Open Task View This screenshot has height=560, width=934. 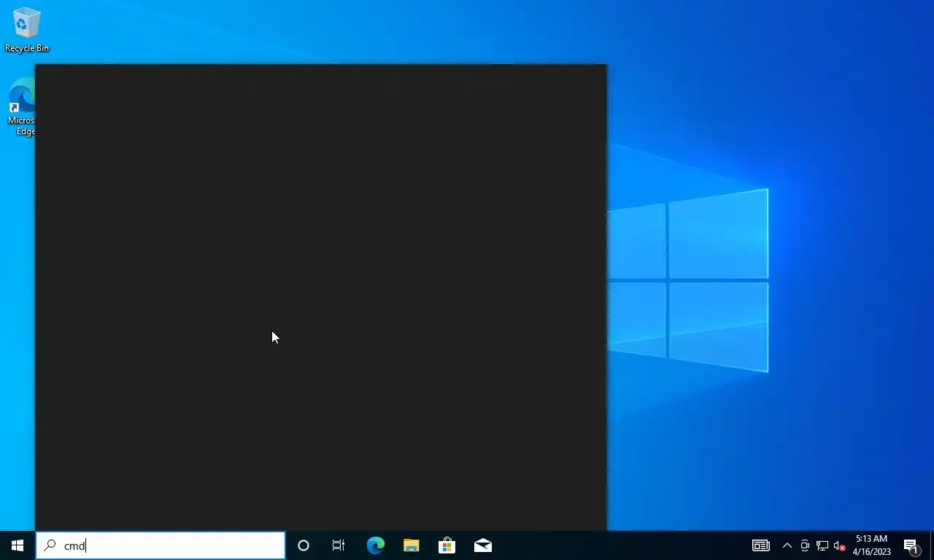[x=339, y=545]
